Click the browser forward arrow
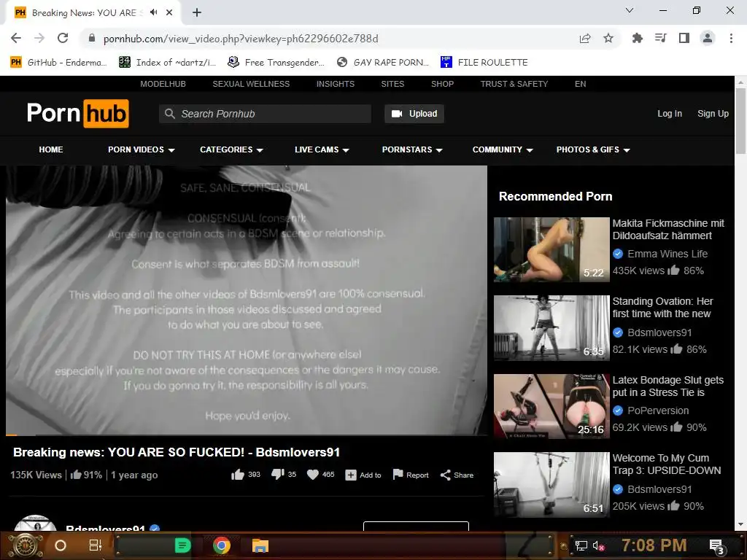The width and height of the screenshot is (747, 560). click(x=39, y=38)
